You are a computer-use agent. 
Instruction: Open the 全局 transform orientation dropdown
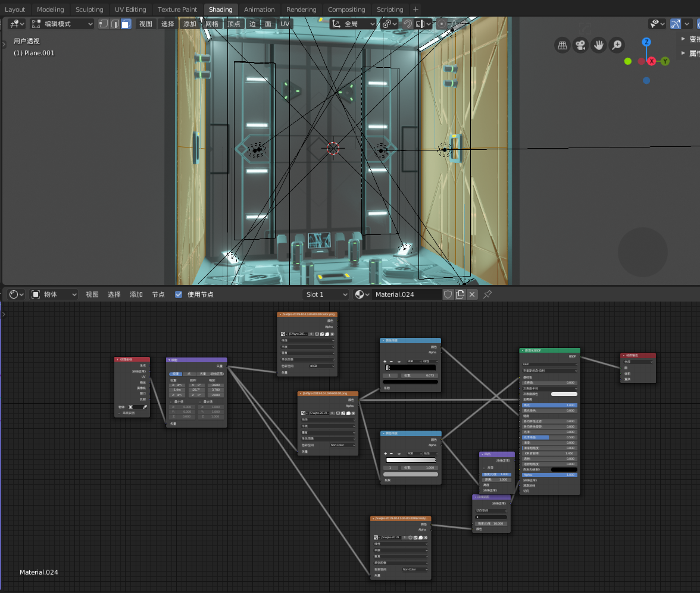coord(354,24)
